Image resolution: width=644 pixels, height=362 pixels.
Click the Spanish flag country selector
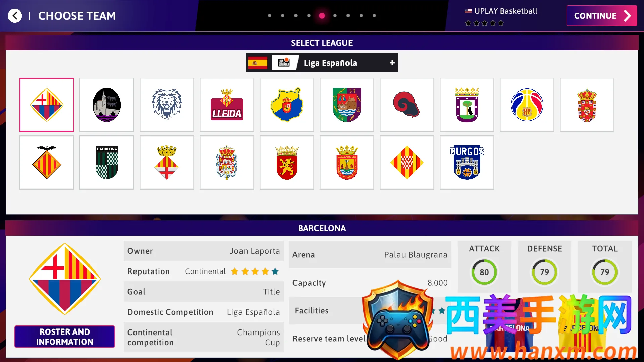point(258,63)
